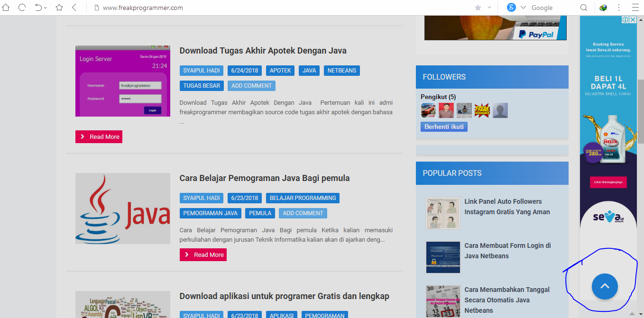Click the page info icon before the URL
This screenshot has height=318, width=644.
(96, 8)
